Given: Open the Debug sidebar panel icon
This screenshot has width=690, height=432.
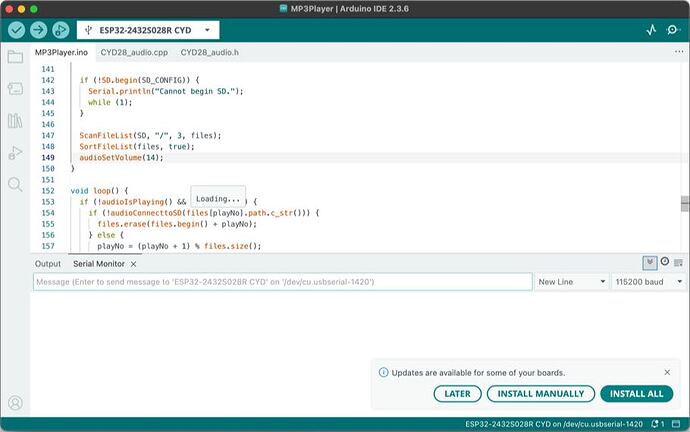Looking at the screenshot, I should click(15, 153).
